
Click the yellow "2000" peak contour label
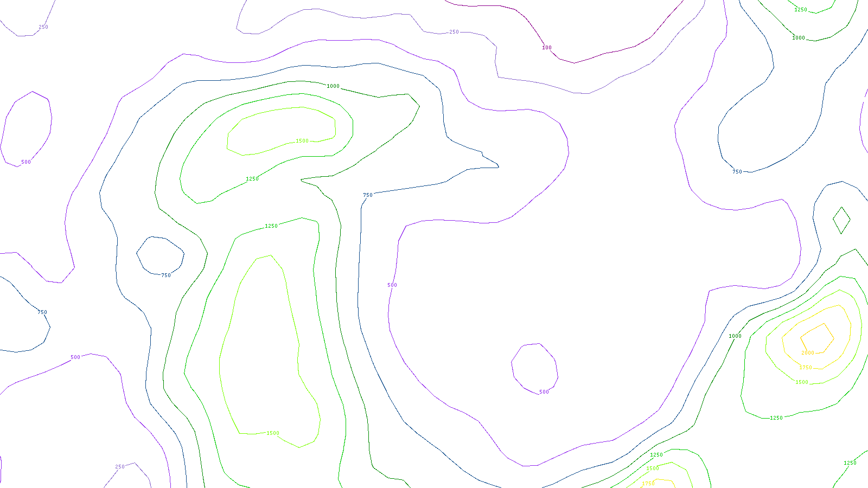[x=808, y=353]
